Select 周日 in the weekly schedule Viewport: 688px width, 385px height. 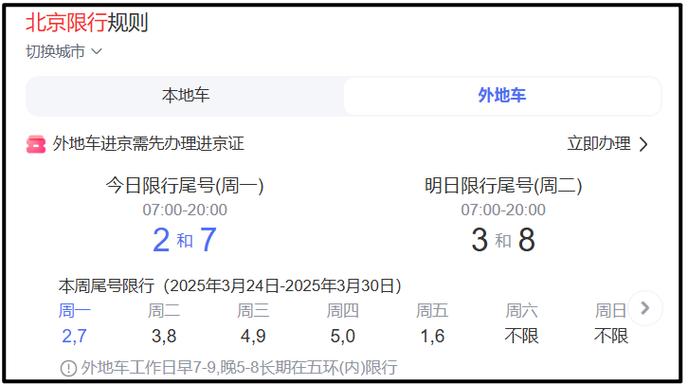(611, 311)
